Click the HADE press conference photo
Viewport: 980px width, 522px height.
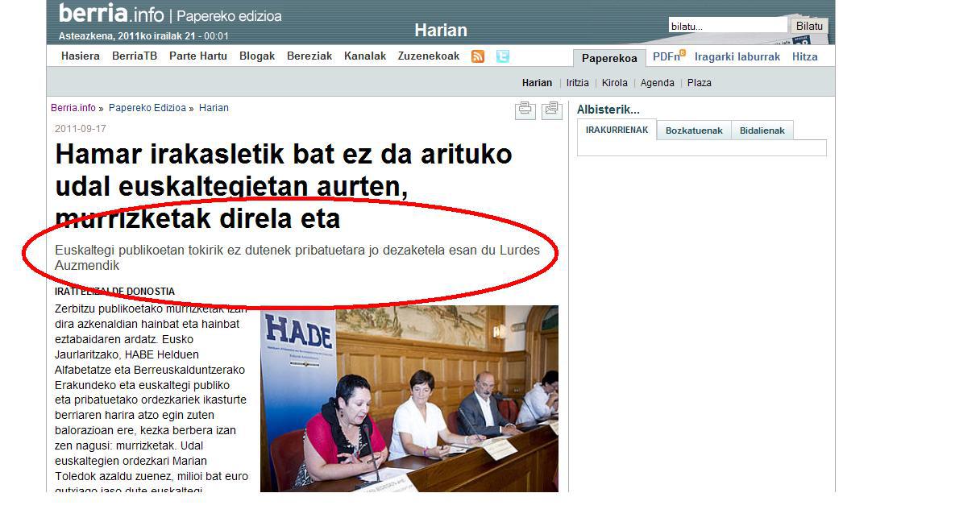(x=409, y=398)
